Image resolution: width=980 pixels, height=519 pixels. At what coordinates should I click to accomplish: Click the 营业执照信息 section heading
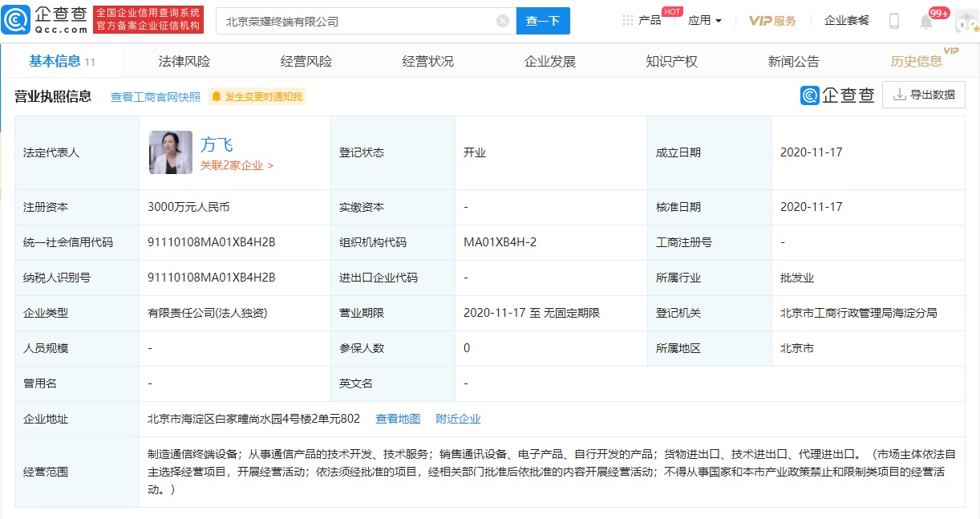pos(53,97)
